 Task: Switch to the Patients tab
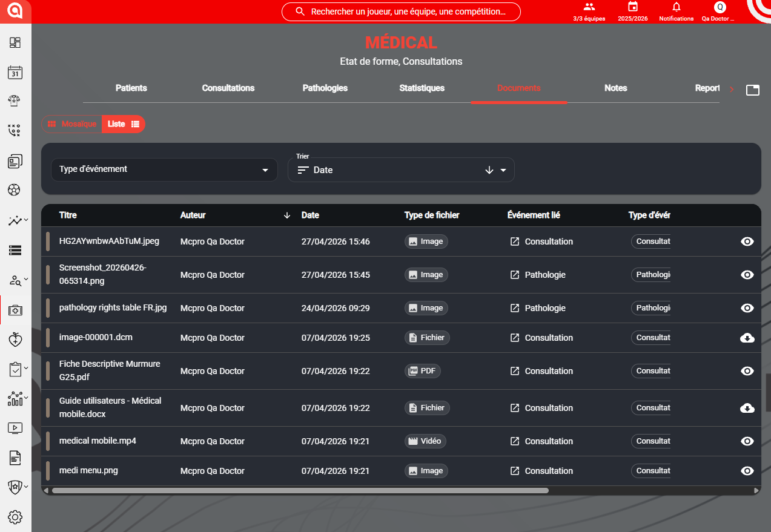click(131, 88)
